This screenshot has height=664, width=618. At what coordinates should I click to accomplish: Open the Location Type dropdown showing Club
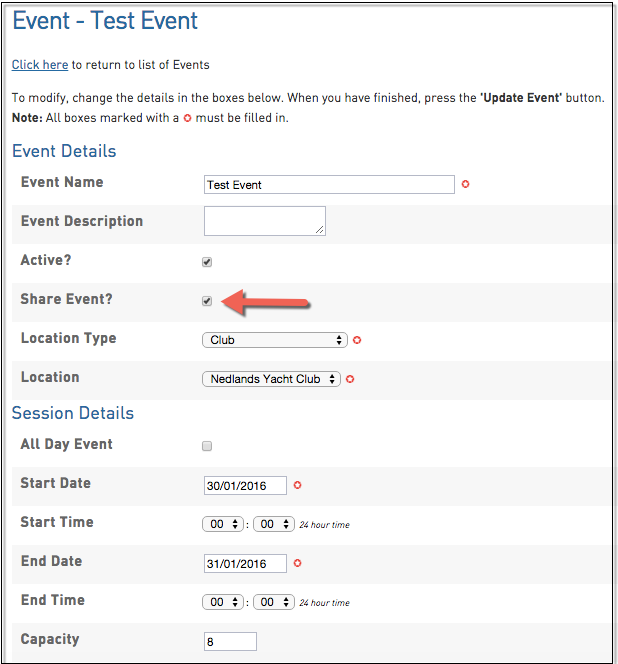click(274, 340)
